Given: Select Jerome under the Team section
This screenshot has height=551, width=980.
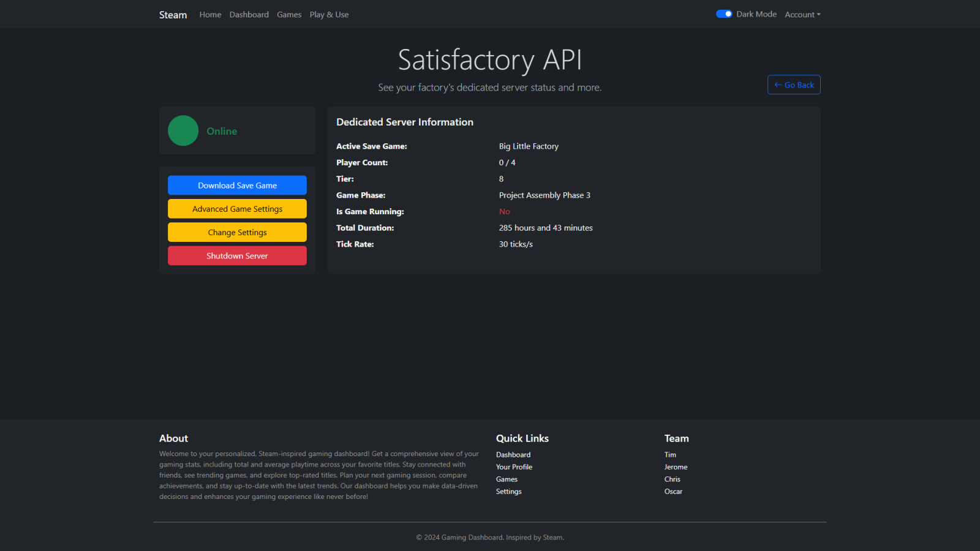Looking at the screenshot, I should point(676,467).
